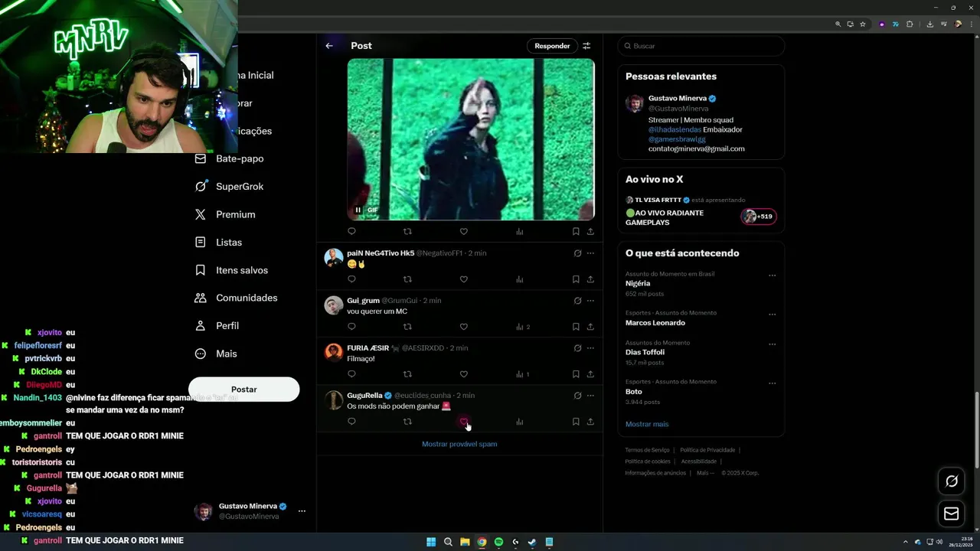Viewport: 980px width, 551px height.
Task: Open options for the Nigéria trend
Action: point(772,275)
